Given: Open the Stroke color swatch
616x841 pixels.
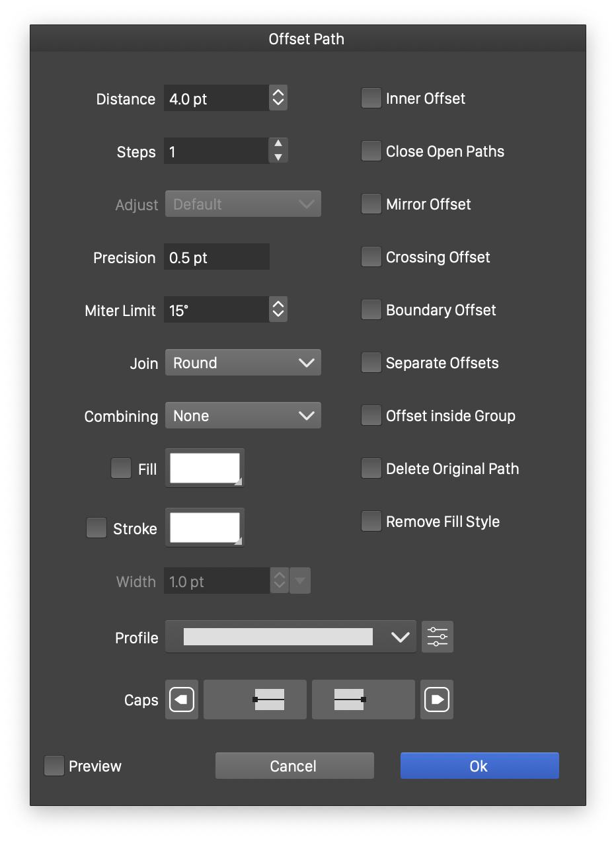Looking at the screenshot, I should pyautogui.click(x=205, y=528).
